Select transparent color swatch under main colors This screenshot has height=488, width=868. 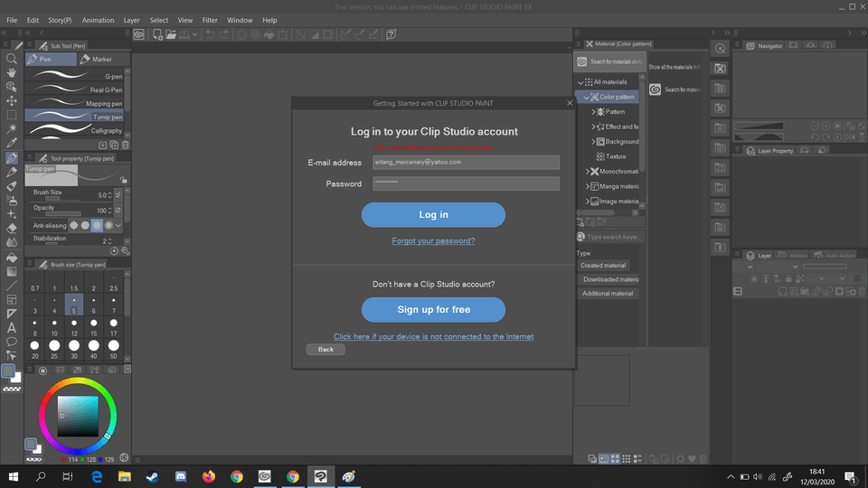(x=13, y=389)
